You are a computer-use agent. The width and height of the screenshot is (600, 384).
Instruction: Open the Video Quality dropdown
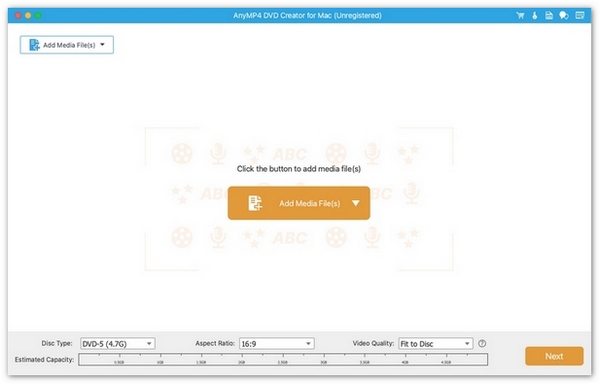(x=435, y=343)
